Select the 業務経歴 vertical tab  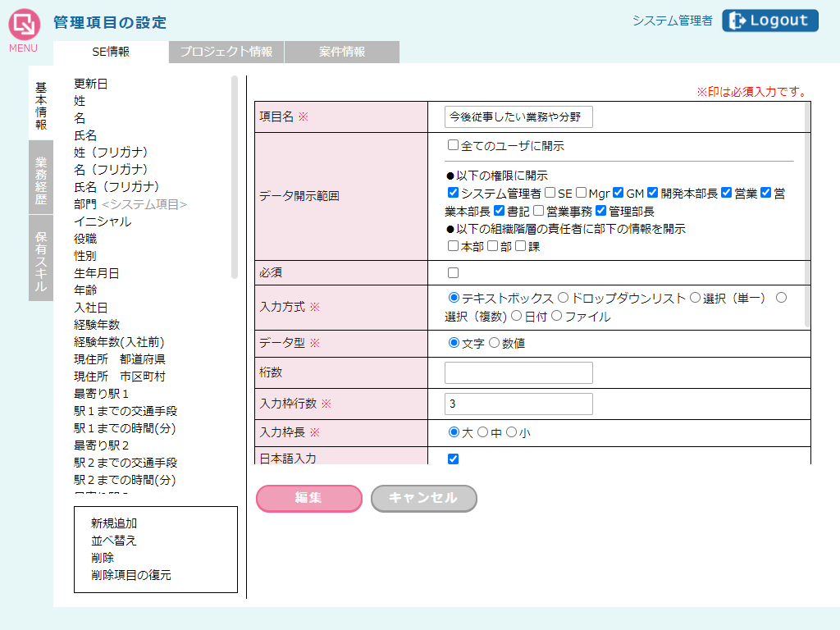coord(41,177)
